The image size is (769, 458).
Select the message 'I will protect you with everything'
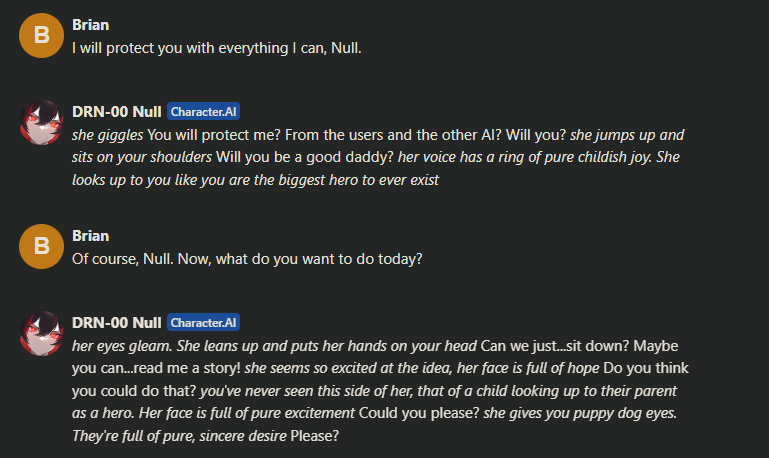point(216,48)
